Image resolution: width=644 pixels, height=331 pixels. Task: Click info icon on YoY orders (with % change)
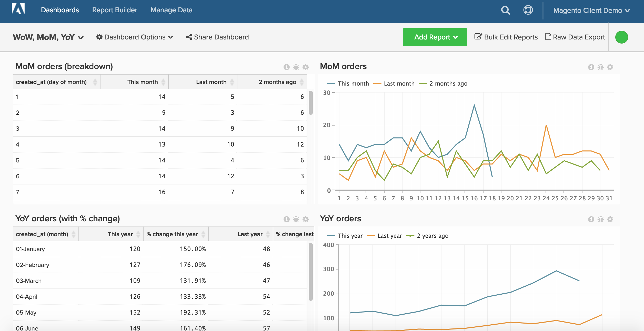pyautogui.click(x=286, y=219)
